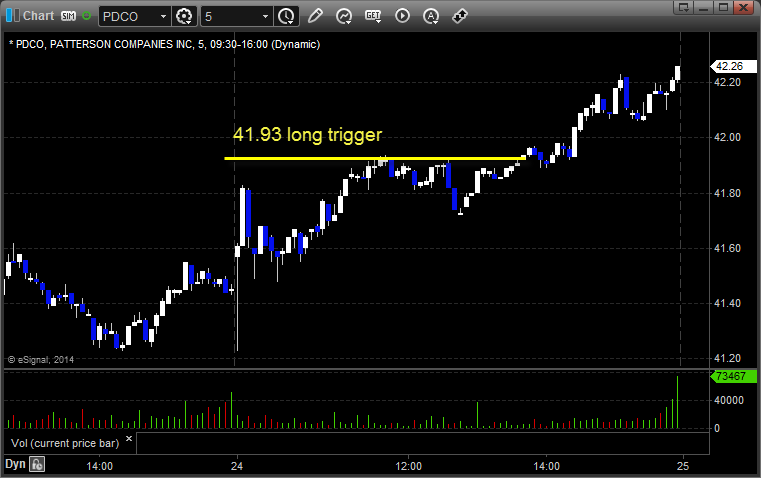The width and height of the screenshot is (761, 478).
Task: Click the trade arrows icon in toolbar
Action: pyautogui.click(x=460, y=16)
